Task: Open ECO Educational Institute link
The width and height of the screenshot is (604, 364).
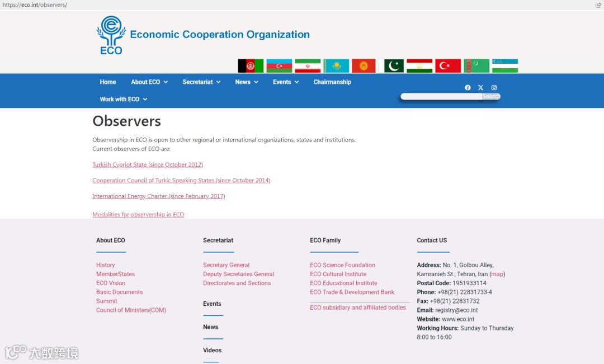Action: click(343, 283)
